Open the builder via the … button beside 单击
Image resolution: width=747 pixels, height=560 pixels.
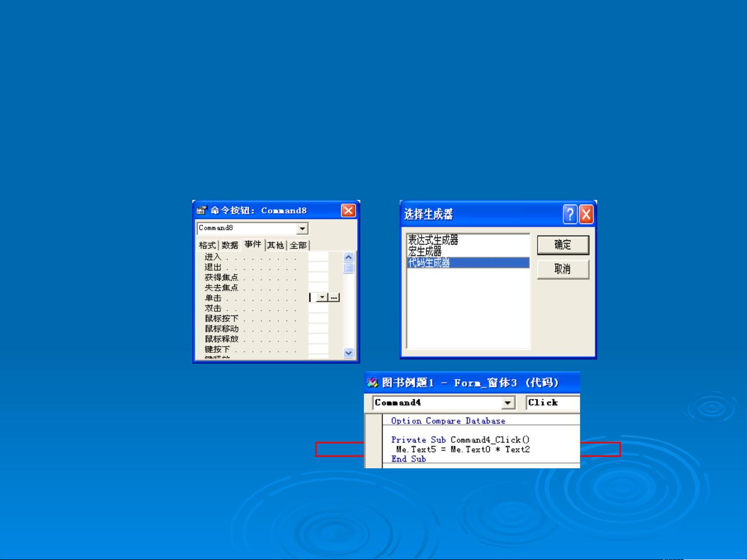point(334,298)
